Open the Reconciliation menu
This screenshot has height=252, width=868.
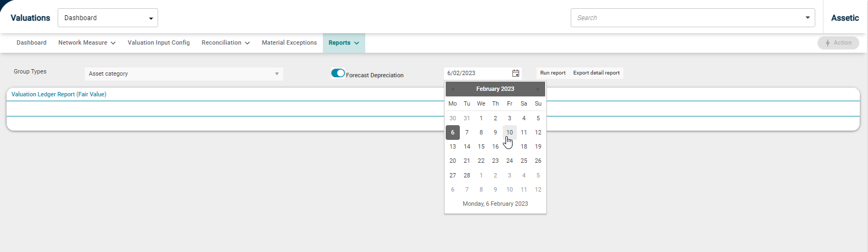pos(226,43)
